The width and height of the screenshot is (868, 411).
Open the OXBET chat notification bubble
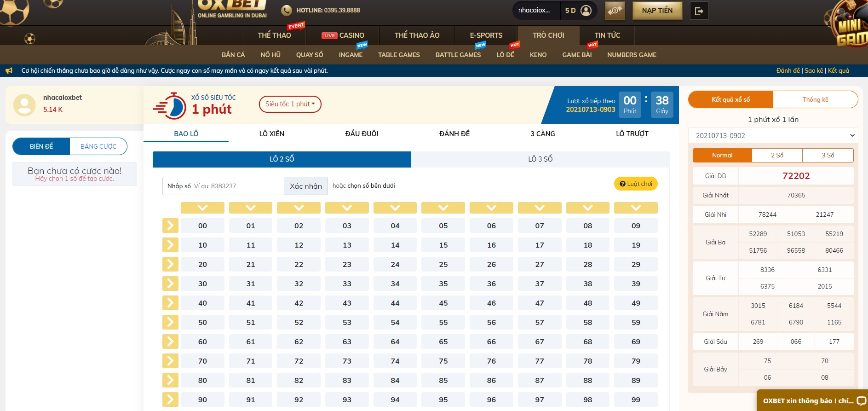[812, 400]
